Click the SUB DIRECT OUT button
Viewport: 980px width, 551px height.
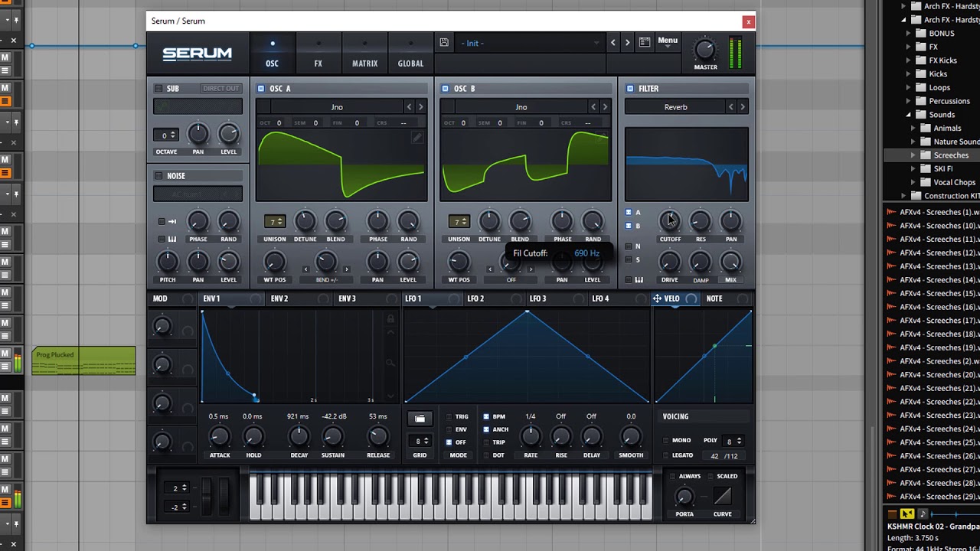point(220,88)
